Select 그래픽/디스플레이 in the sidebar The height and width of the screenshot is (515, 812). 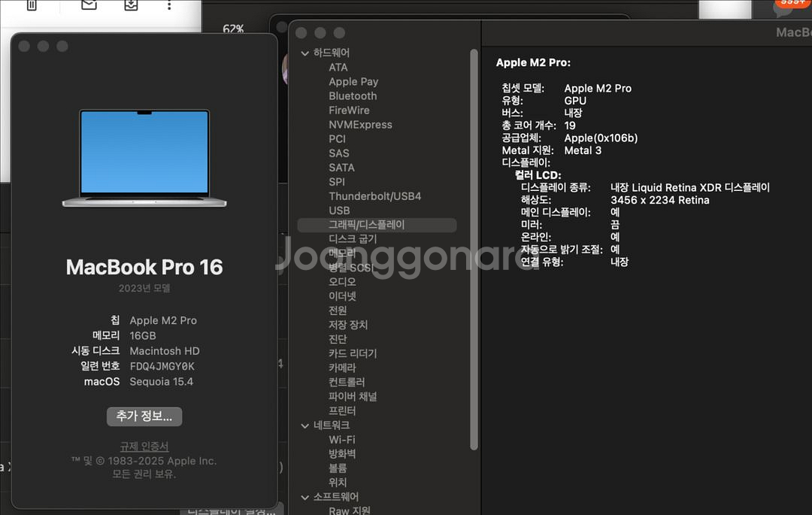pyautogui.click(x=377, y=225)
